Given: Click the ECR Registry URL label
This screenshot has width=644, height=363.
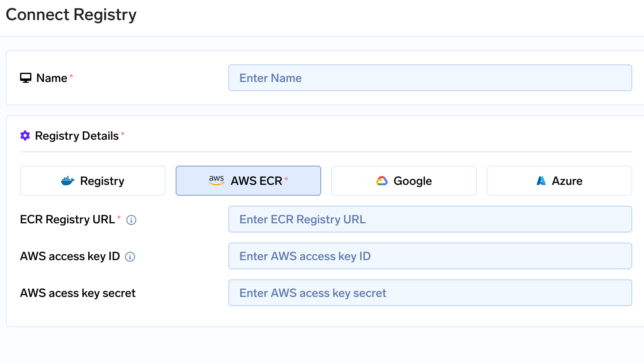Looking at the screenshot, I should point(67,219).
